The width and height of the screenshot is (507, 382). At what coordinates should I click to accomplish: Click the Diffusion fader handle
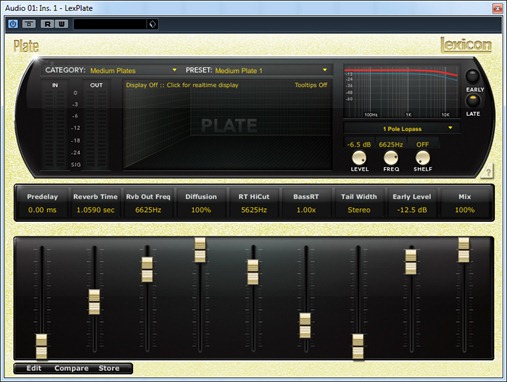pyautogui.click(x=200, y=250)
